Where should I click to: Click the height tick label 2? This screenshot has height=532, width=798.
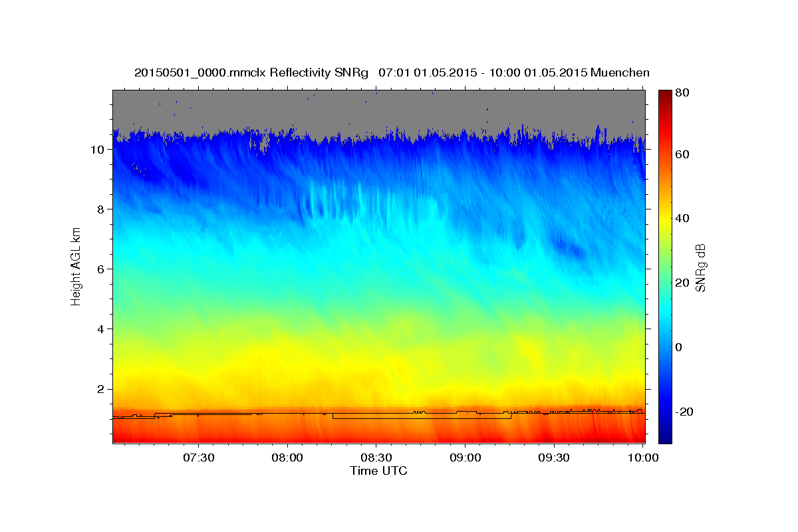102,389
